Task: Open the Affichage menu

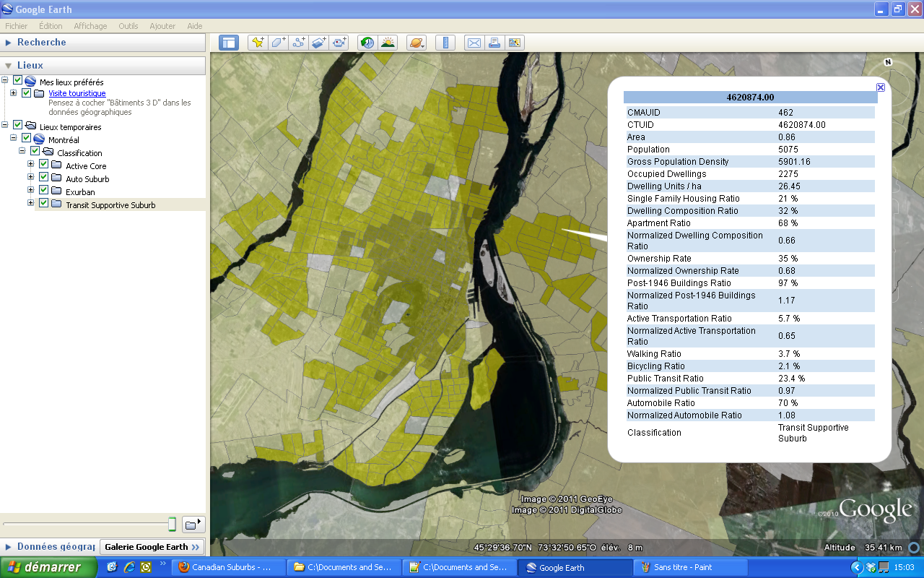Action: tap(90, 26)
